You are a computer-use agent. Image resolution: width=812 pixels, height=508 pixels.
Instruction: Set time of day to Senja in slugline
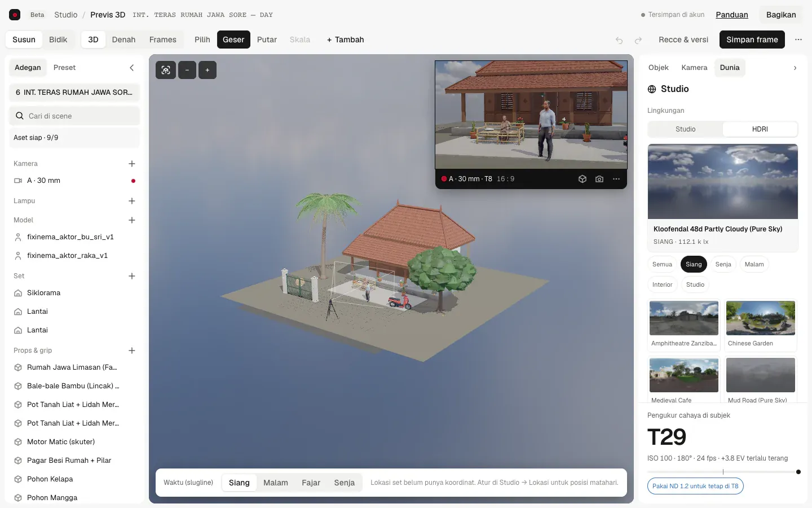click(x=344, y=483)
